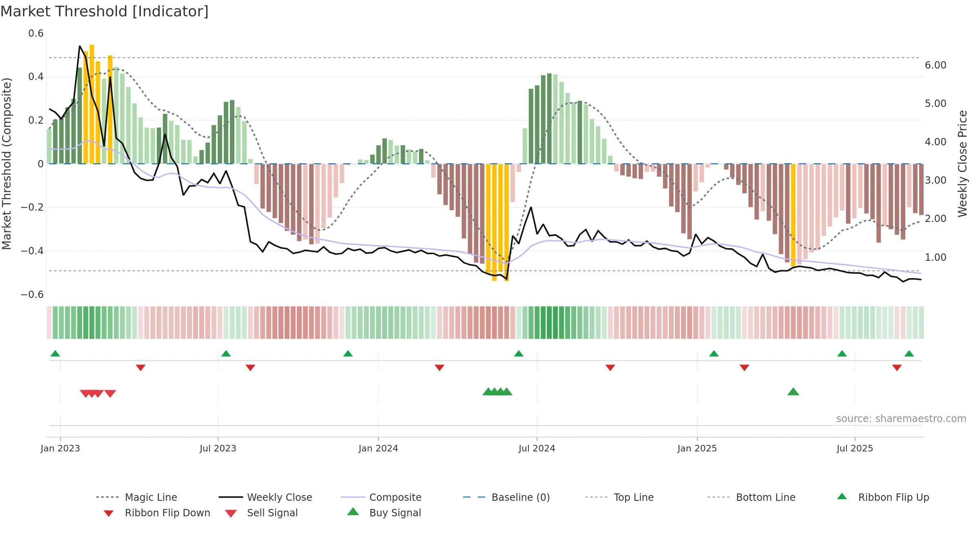Click the ribbon flip down marker in spring 2023
The image size is (980, 551).
click(x=140, y=368)
